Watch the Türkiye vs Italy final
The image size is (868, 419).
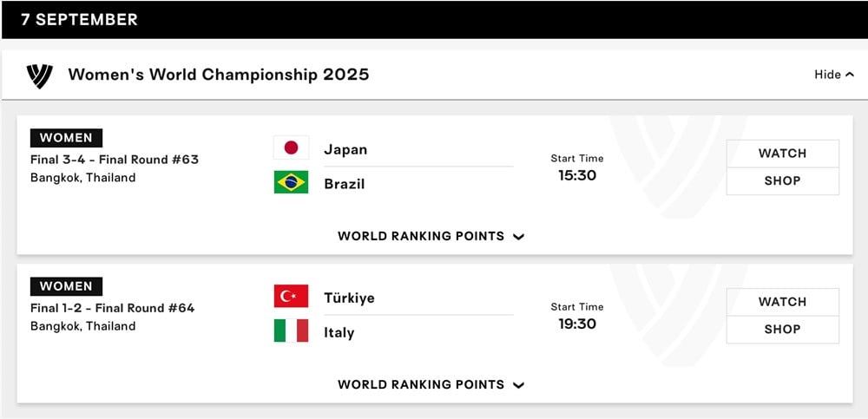point(782,302)
